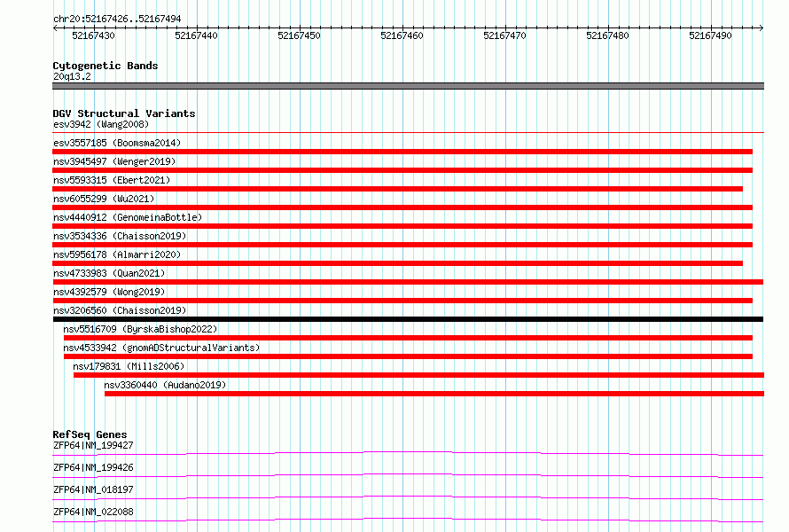Select the nsv5593315 (Ebert2021) label
The image size is (789, 532).
(112, 180)
